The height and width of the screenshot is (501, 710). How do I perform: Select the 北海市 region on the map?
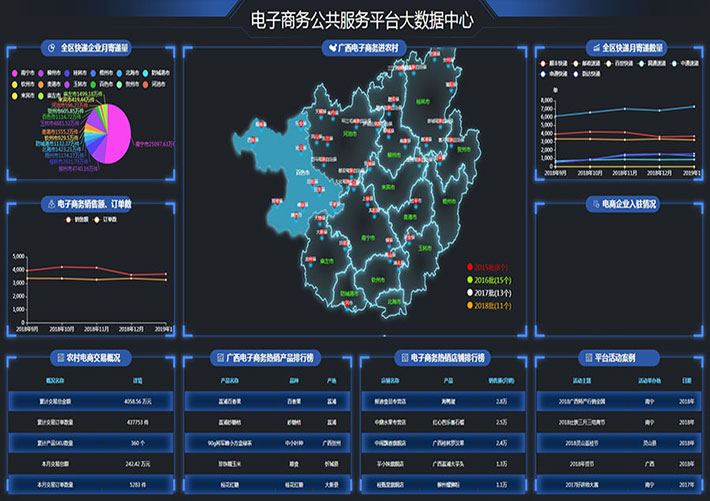pyautogui.click(x=393, y=301)
